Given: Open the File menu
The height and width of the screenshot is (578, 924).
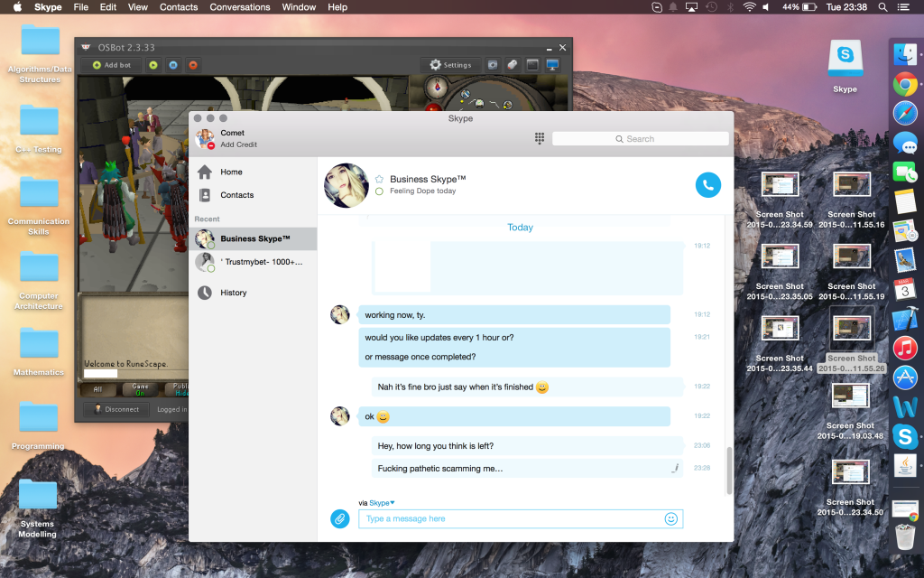Looking at the screenshot, I should (80, 7).
